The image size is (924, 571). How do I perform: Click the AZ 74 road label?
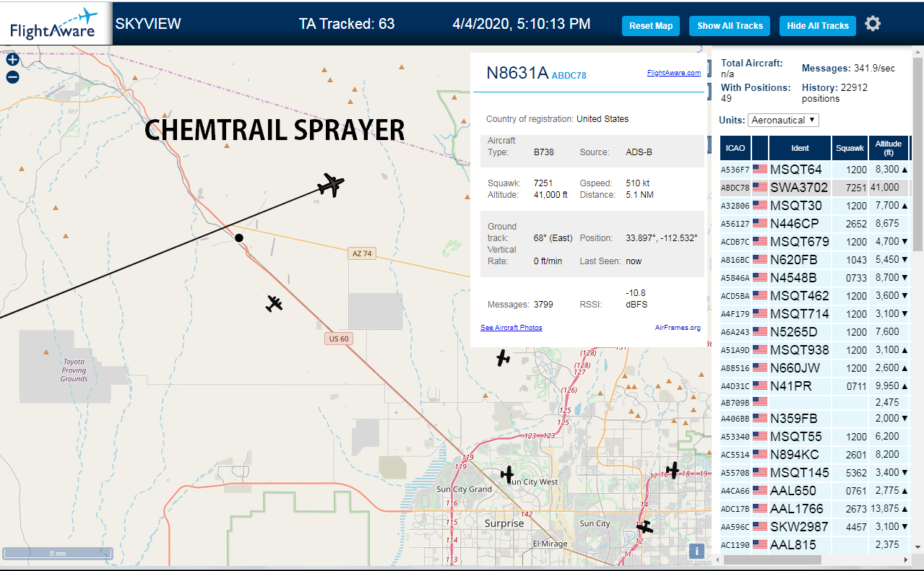point(362,253)
